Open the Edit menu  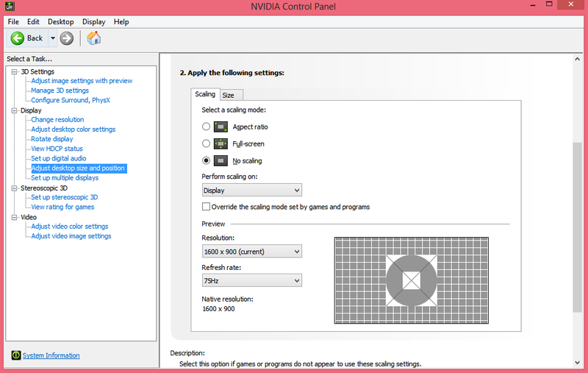pyautogui.click(x=33, y=22)
